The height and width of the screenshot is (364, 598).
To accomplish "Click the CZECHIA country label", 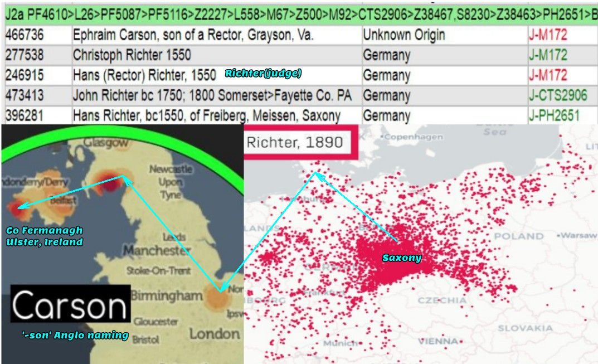I will (x=442, y=300).
